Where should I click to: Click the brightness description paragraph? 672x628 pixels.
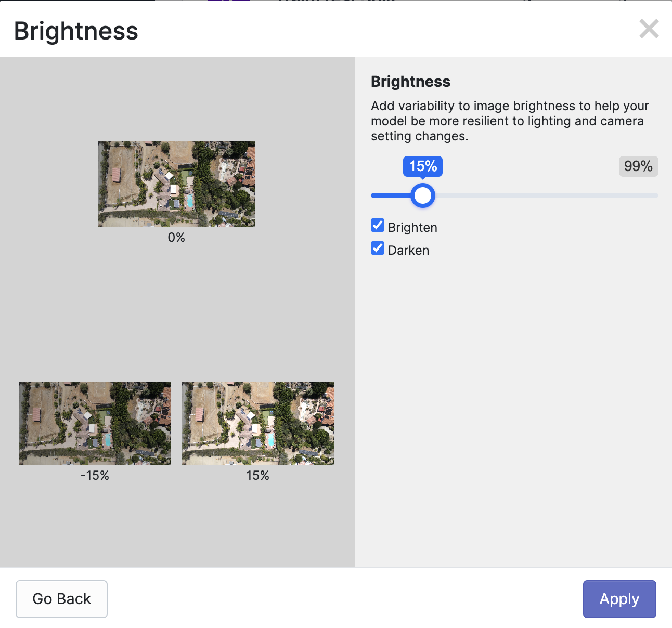pos(510,121)
